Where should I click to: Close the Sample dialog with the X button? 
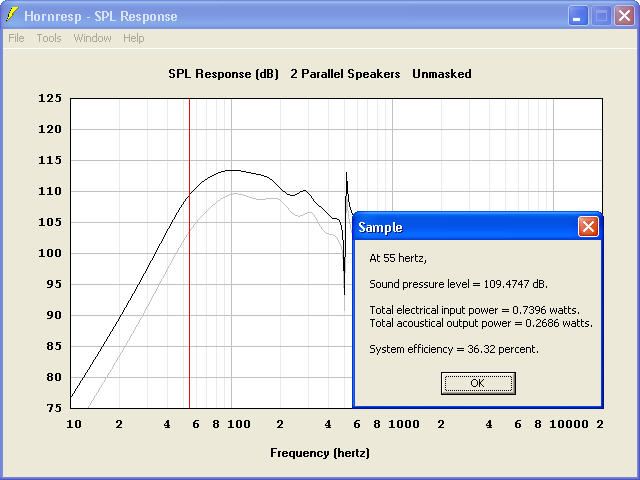tap(588, 227)
